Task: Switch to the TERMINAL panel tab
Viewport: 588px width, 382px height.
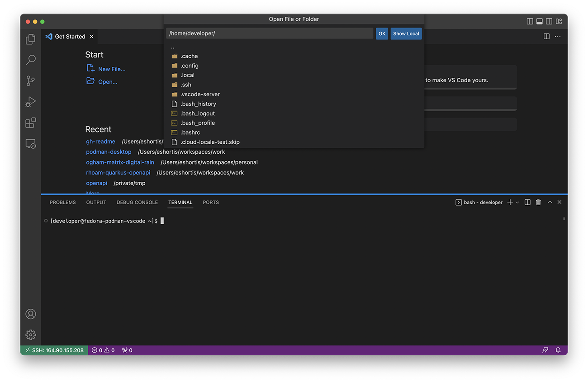Action: coord(180,203)
